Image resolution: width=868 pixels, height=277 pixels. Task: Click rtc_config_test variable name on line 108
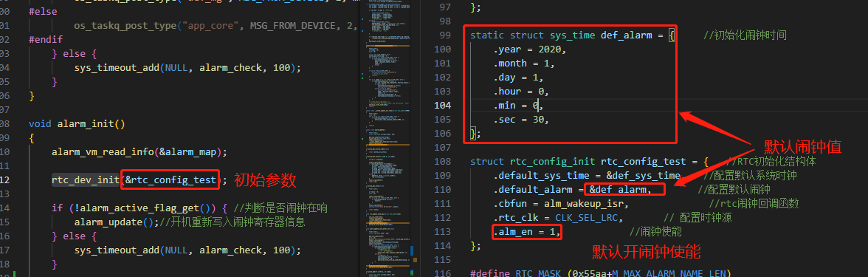[644, 161]
